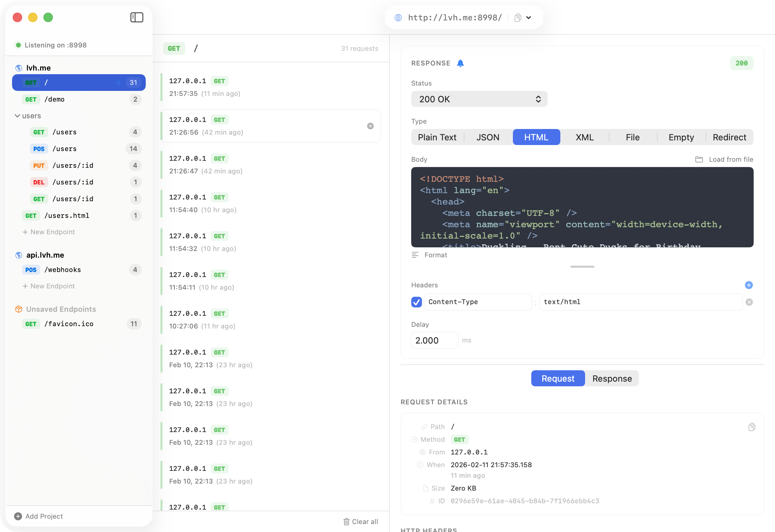Format the response body with the format icon
The height and width of the screenshot is (532, 775).
click(x=415, y=255)
